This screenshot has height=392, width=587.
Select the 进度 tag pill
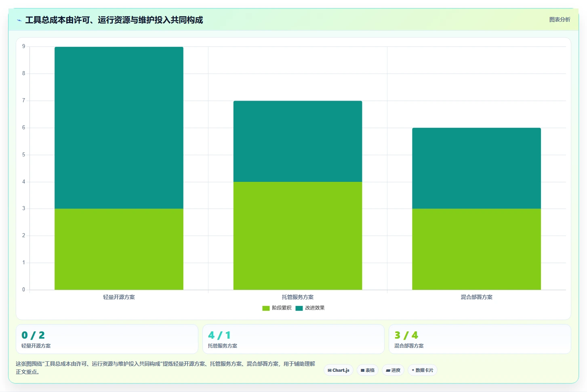(393, 370)
